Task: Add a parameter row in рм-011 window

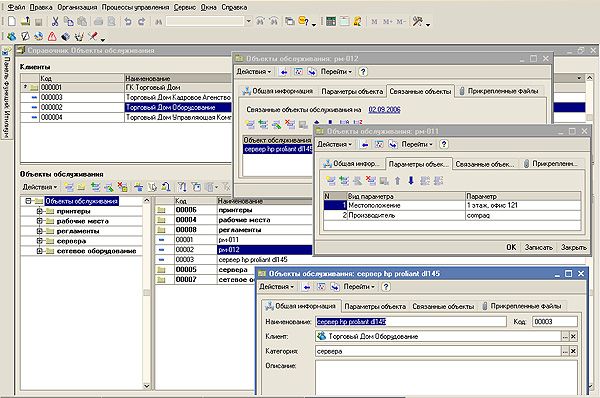Action: point(331,181)
